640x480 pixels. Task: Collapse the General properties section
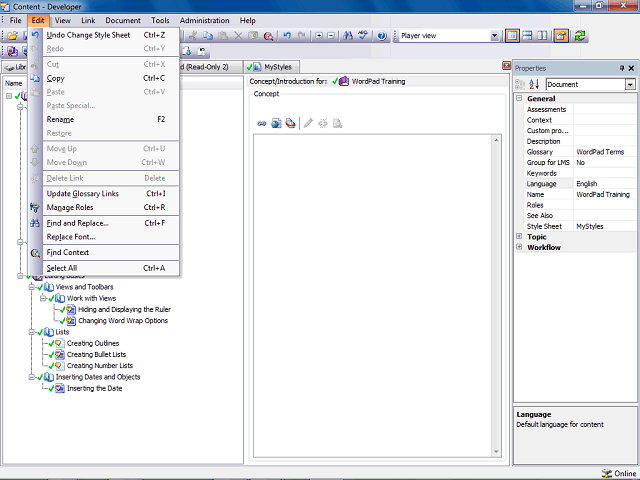(519, 98)
